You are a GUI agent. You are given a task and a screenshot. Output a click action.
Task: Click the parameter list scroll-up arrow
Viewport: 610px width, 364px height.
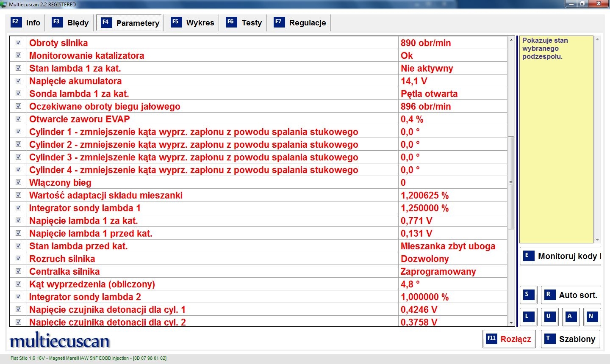(511, 40)
